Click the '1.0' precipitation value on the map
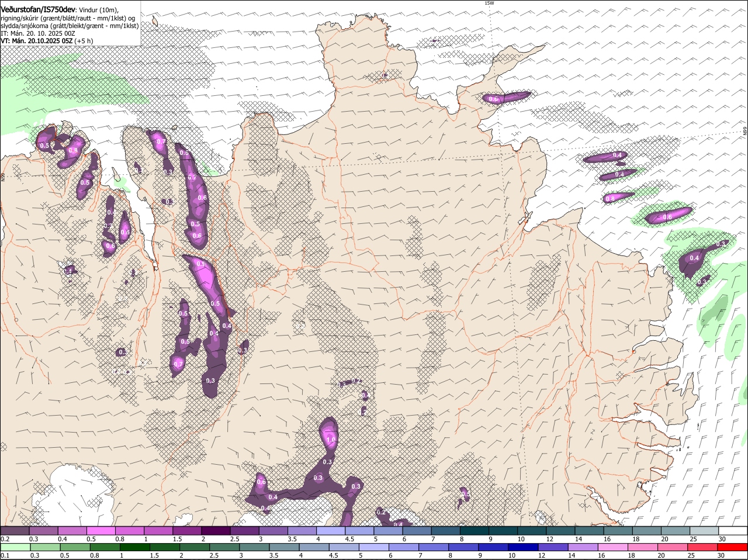 331,440
